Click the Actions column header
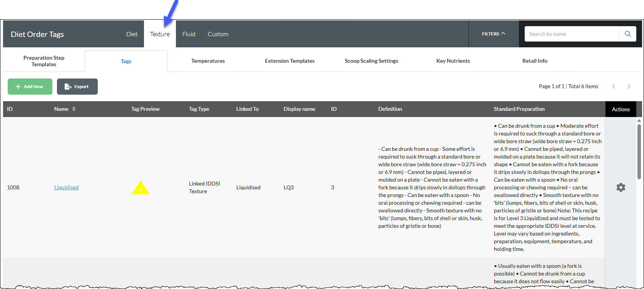This screenshot has height=289, width=644. coord(621,109)
